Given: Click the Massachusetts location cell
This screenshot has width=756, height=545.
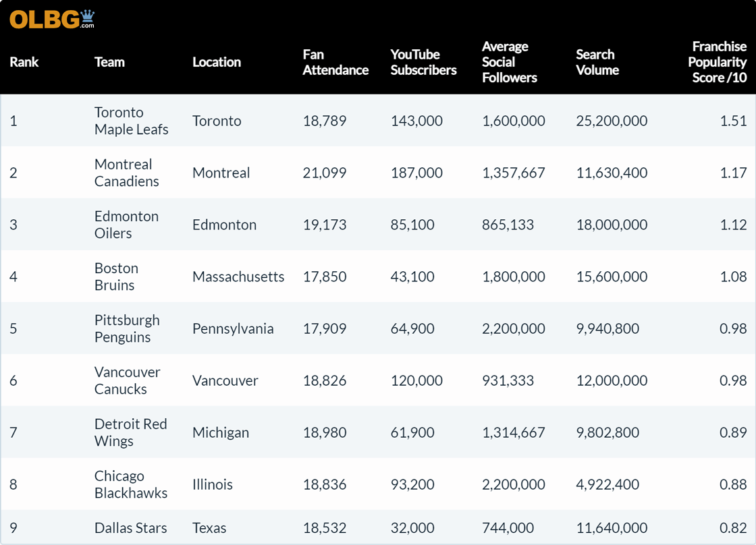Looking at the screenshot, I should click(x=238, y=277).
